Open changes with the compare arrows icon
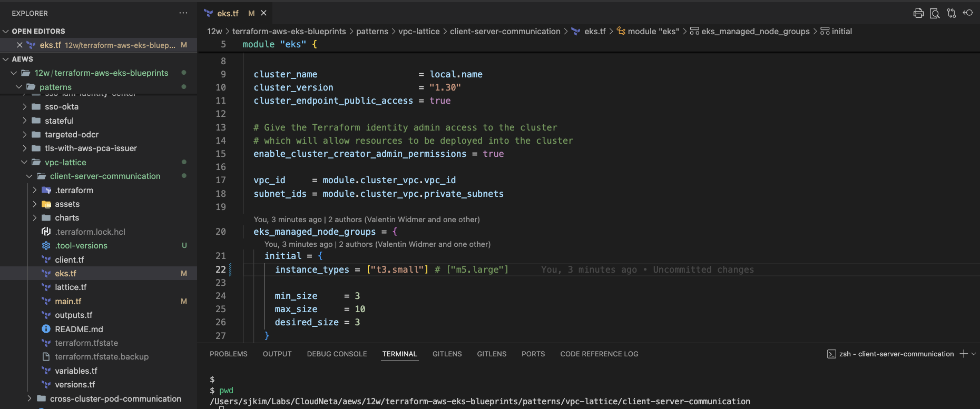The image size is (980, 409). coord(952,13)
